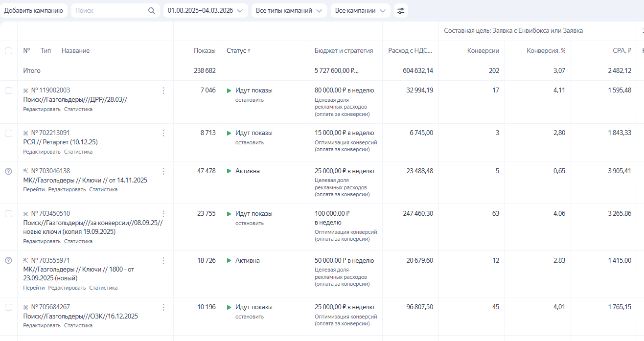This screenshot has width=644, height=341.
Task: Sort table by 'Статус' column header
Action: point(238,51)
